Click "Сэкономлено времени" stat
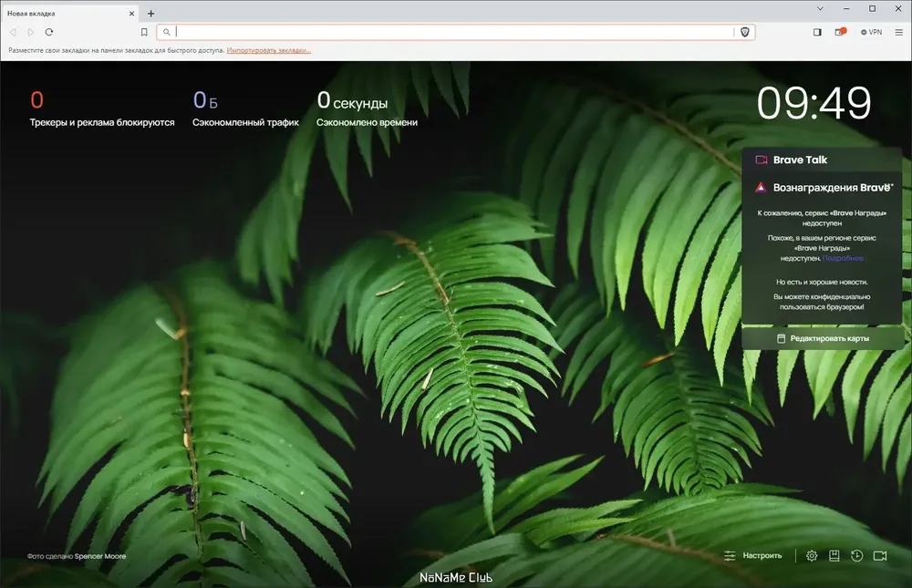 pos(367,108)
